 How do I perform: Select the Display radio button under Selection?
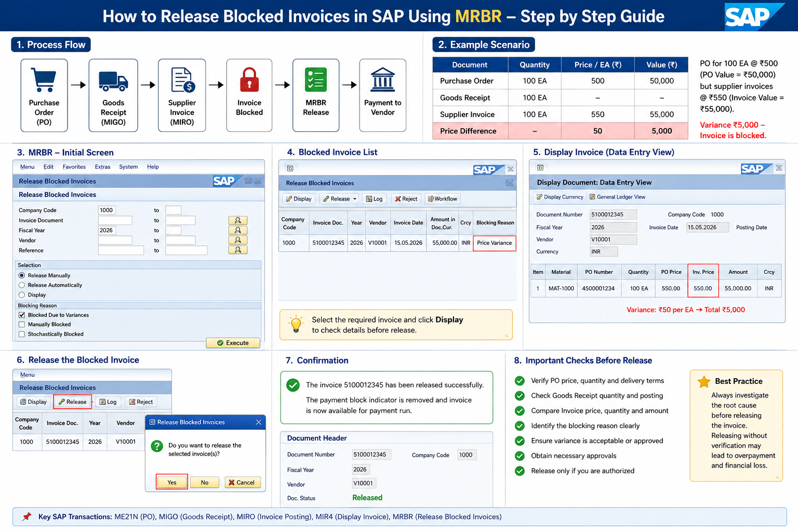point(22,295)
